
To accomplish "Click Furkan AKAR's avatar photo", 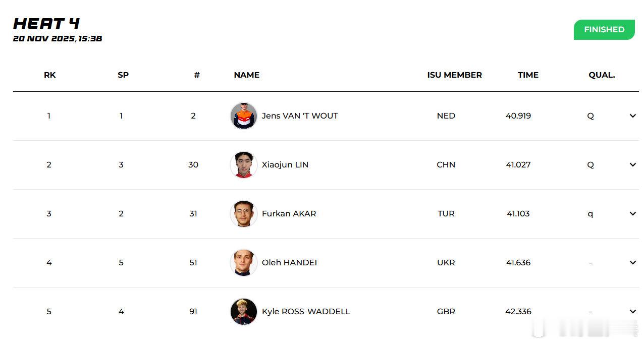I will (243, 213).
